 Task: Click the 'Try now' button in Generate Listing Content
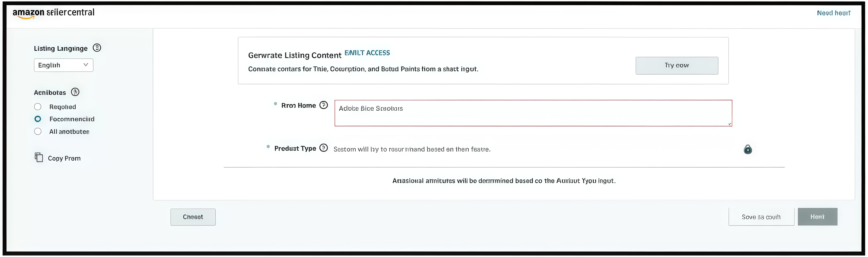tap(677, 65)
